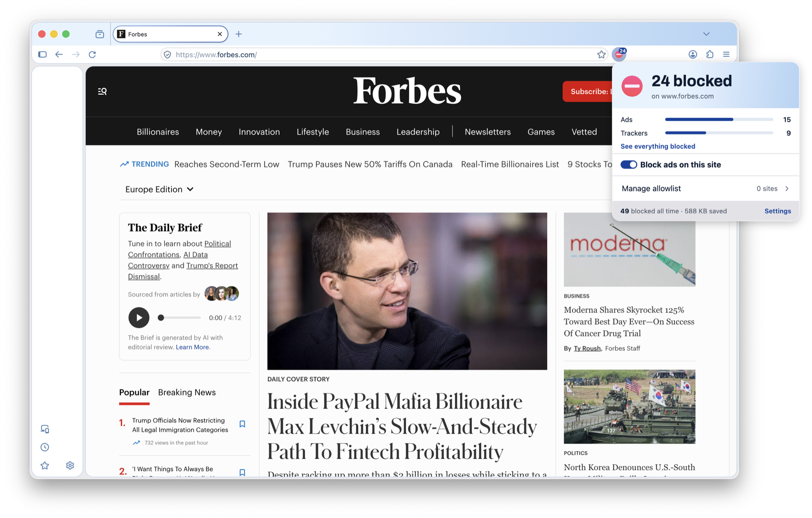Viewport: 812px width, 518px height.
Task: Open history clock icon in sidebar
Action: tap(45, 447)
